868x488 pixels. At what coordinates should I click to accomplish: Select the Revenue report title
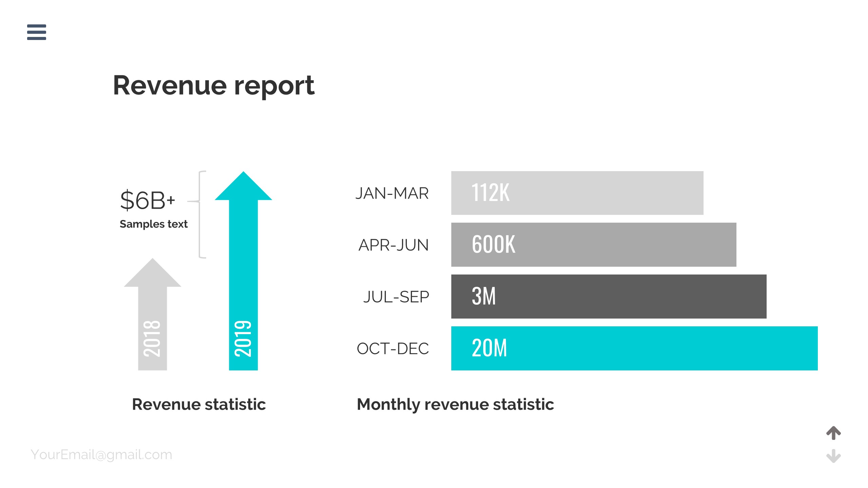pos(214,85)
